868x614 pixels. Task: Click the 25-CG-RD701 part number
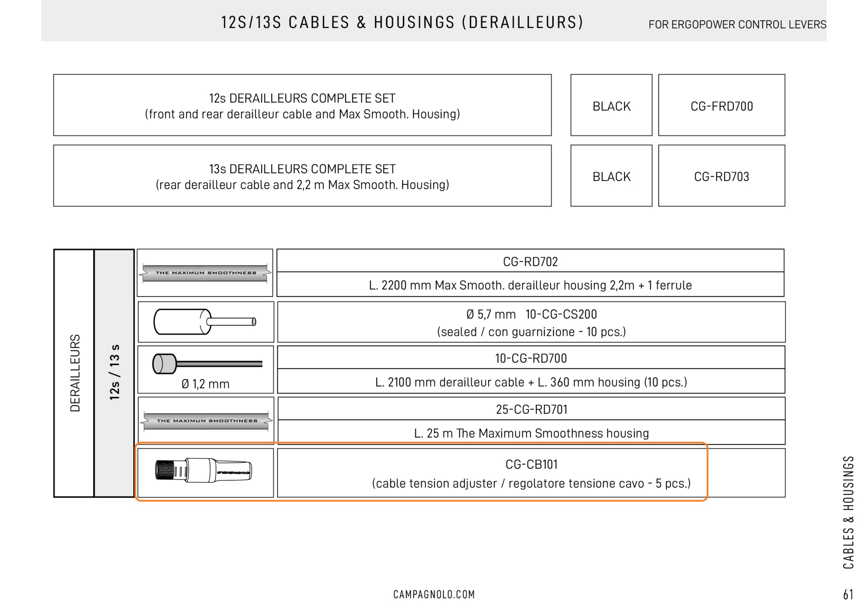531,409
